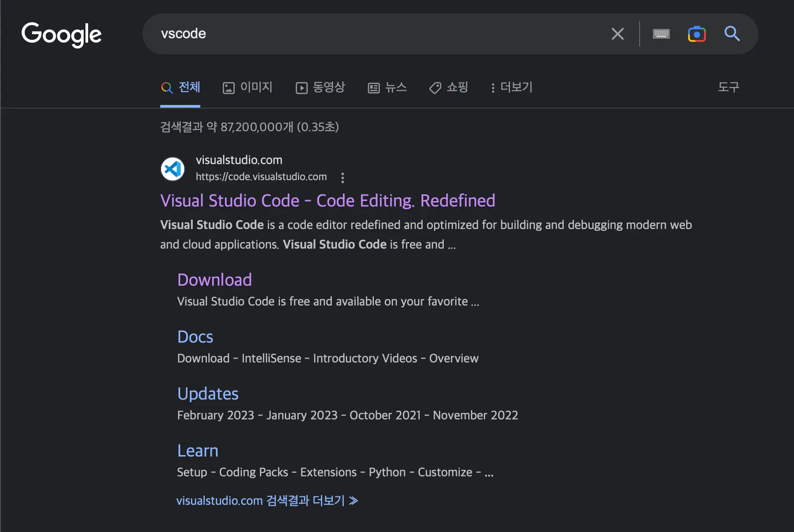The image size is (794, 532).
Task: Open the three-dot result options menu
Action: point(342,177)
